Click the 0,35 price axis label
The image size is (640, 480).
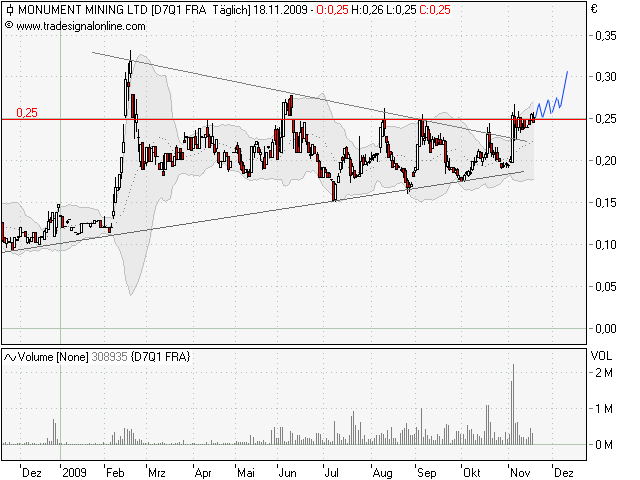[606, 36]
